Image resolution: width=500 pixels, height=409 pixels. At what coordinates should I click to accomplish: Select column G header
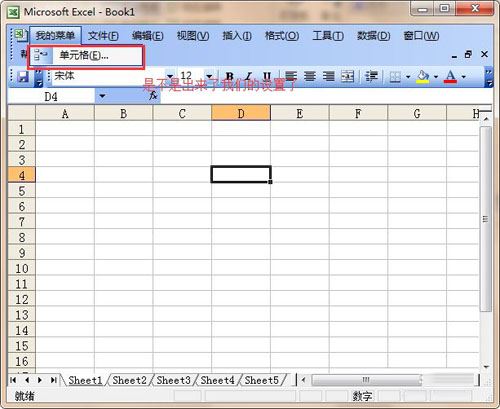[x=417, y=114]
